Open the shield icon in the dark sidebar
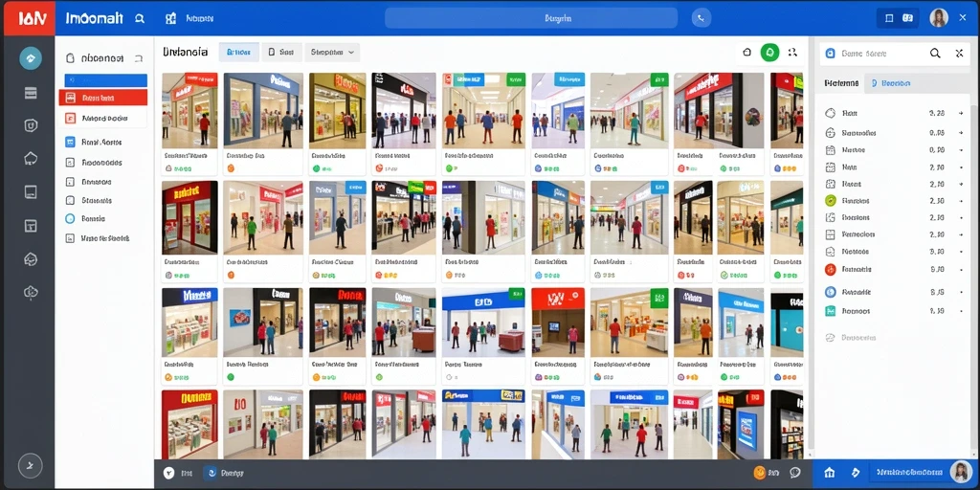 point(30,125)
